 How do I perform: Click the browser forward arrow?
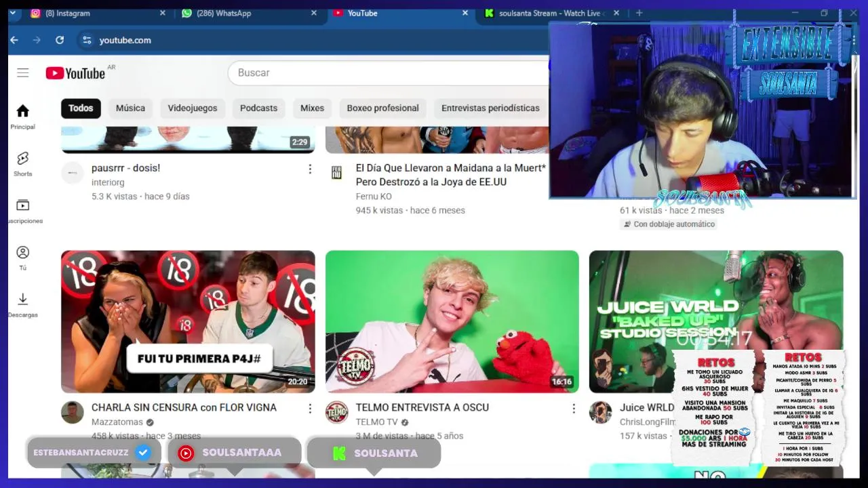pos(37,40)
